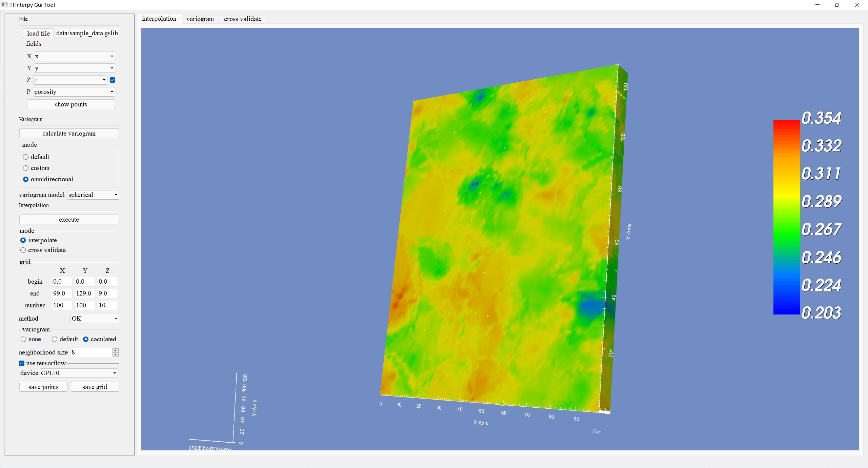Click the red-to-blue color scale bar

pyautogui.click(x=786, y=217)
